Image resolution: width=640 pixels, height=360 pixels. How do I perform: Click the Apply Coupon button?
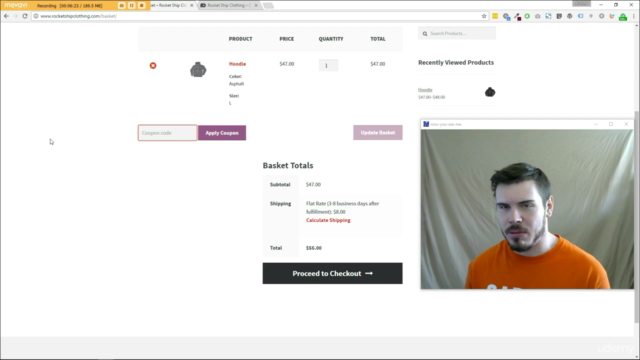222,133
